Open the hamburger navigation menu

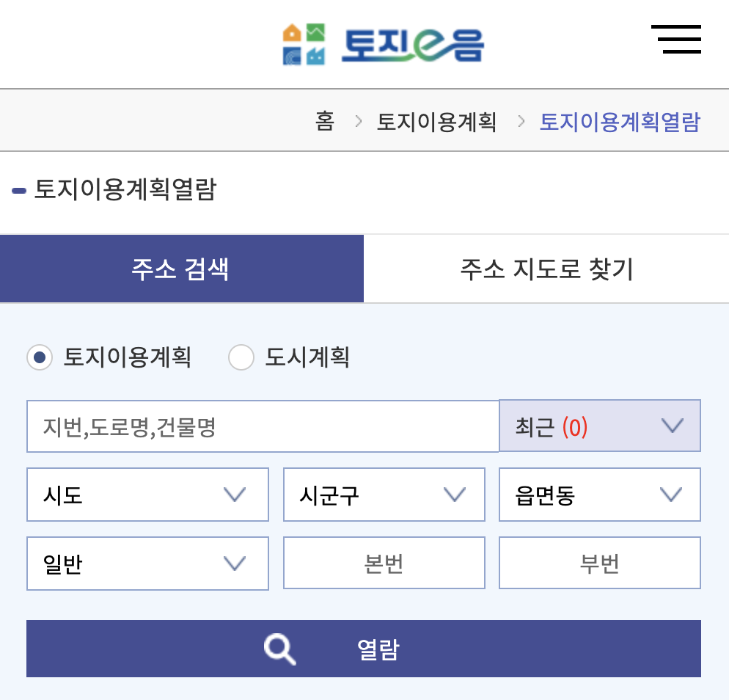coord(676,40)
